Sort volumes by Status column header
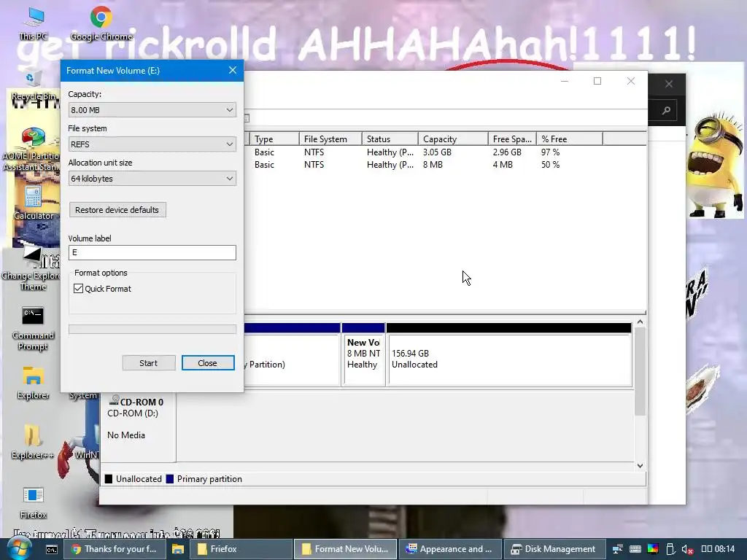This screenshot has width=747, height=560. pyautogui.click(x=390, y=139)
